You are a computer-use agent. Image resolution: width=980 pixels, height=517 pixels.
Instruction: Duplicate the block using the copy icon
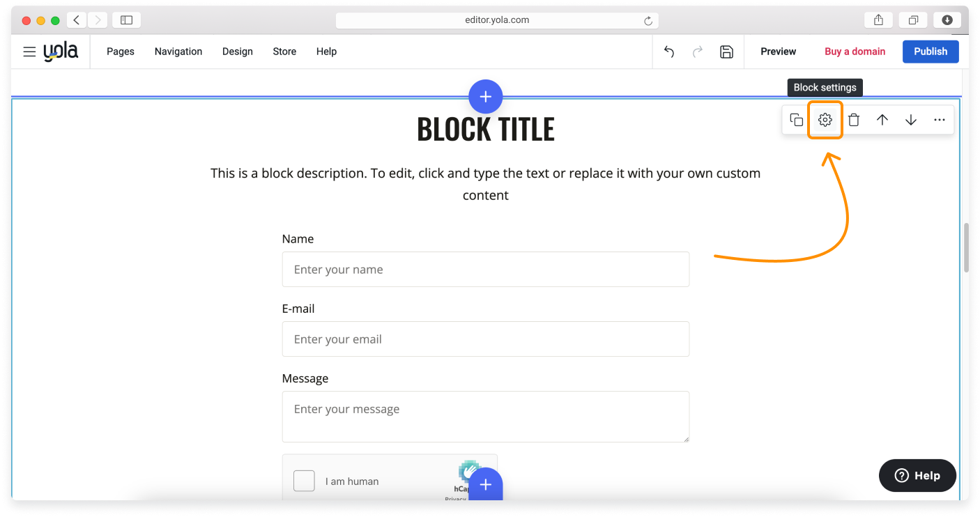(796, 119)
